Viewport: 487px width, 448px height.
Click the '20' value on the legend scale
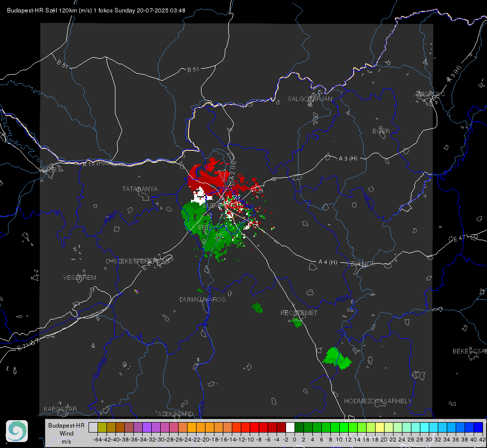(384, 440)
